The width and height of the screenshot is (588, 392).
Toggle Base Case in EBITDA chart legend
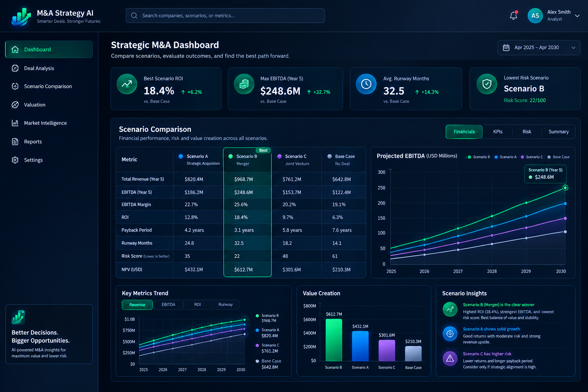point(559,157)
